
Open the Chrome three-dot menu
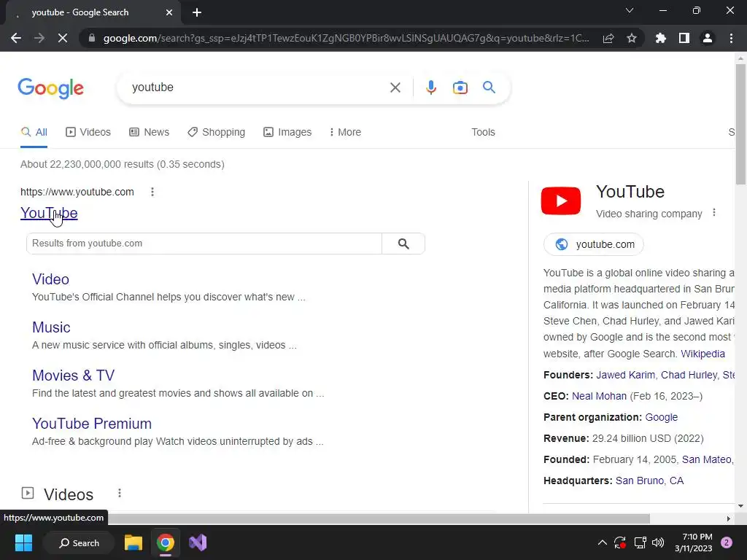[731, 38]
